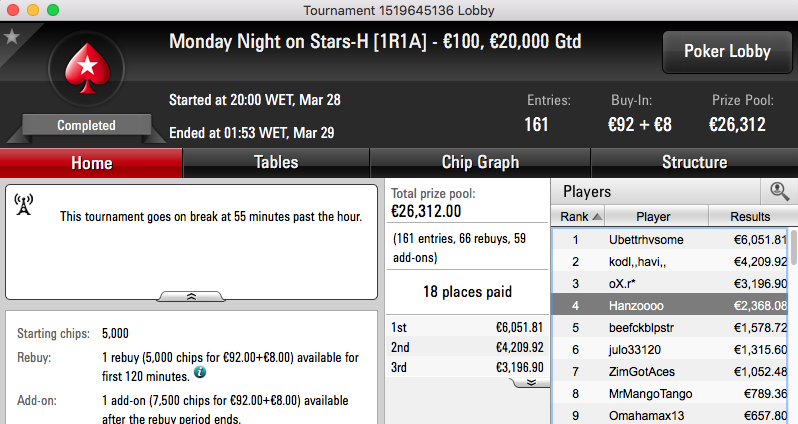Go to Poker Lobby button
The height and width of the screenshot is (424, 798).
[727, 52]
